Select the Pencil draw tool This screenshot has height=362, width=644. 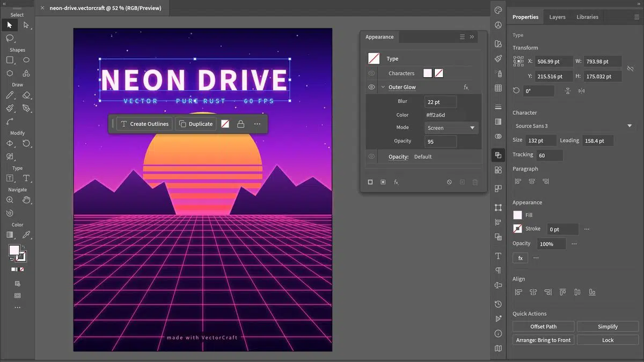10,95
